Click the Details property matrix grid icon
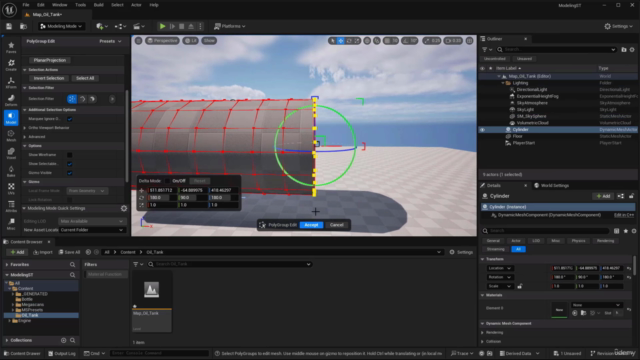The height and width of the screenshot is (360, 640). [x=617, y=231]
